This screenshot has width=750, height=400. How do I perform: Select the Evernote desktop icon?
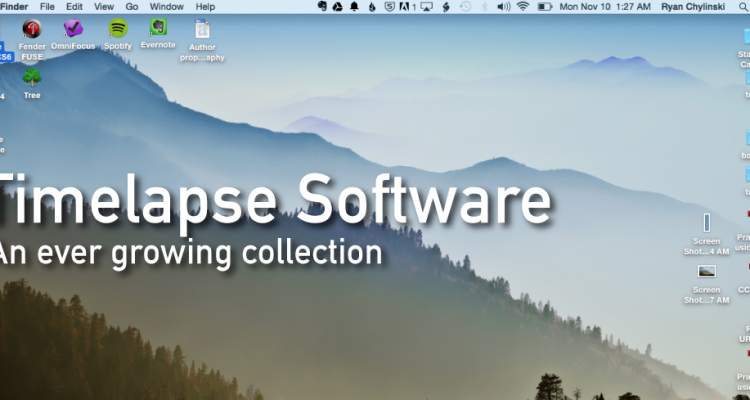(158, 27)
